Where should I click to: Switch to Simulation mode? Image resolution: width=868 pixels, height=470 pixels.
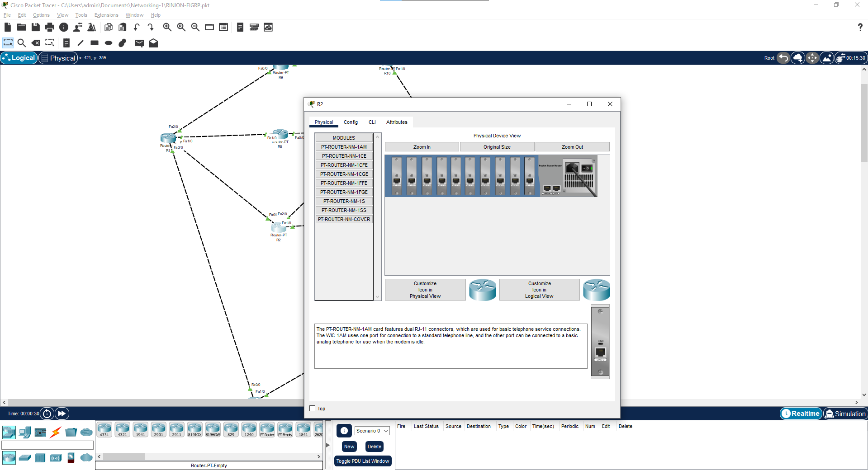pos(845,414)
